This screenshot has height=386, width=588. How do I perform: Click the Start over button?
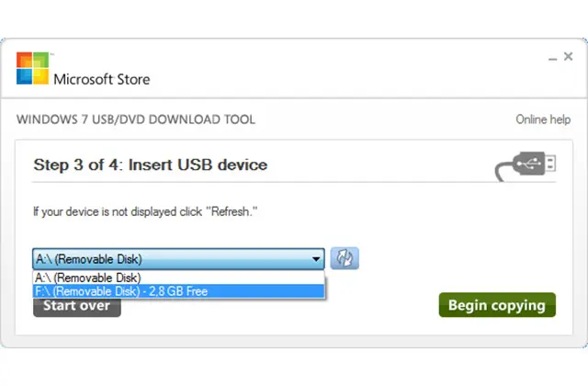77,306
